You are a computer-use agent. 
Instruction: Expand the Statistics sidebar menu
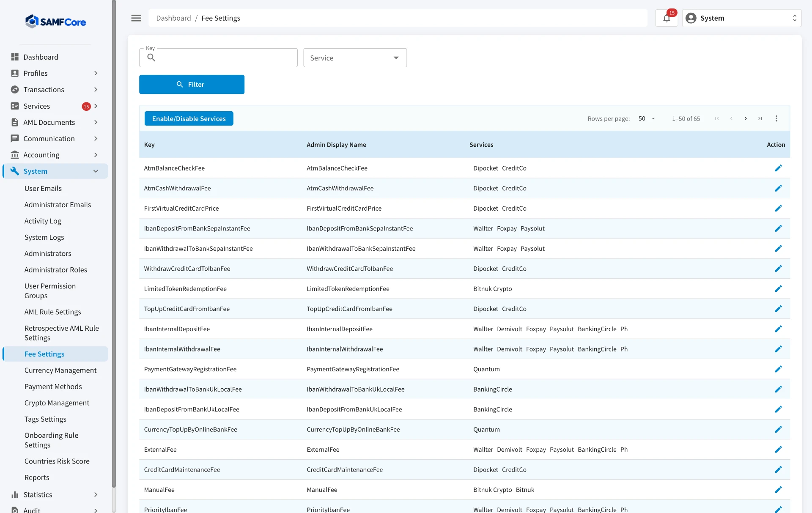point(55,495)
